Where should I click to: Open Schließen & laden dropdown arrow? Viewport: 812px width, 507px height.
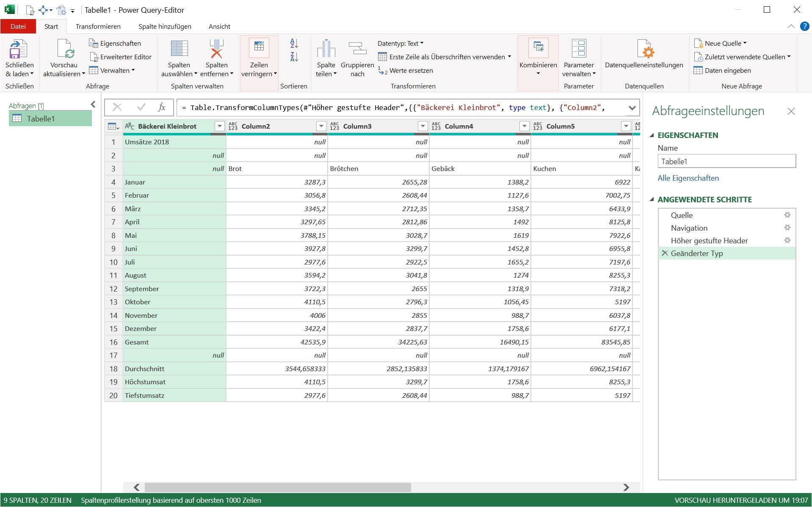pos(32,74)
